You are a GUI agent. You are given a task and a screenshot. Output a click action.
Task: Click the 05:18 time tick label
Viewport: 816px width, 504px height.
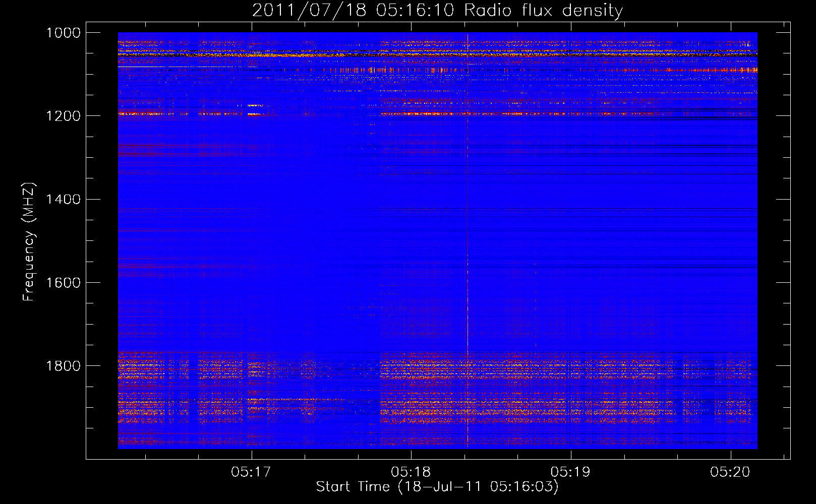click(411, 472)
